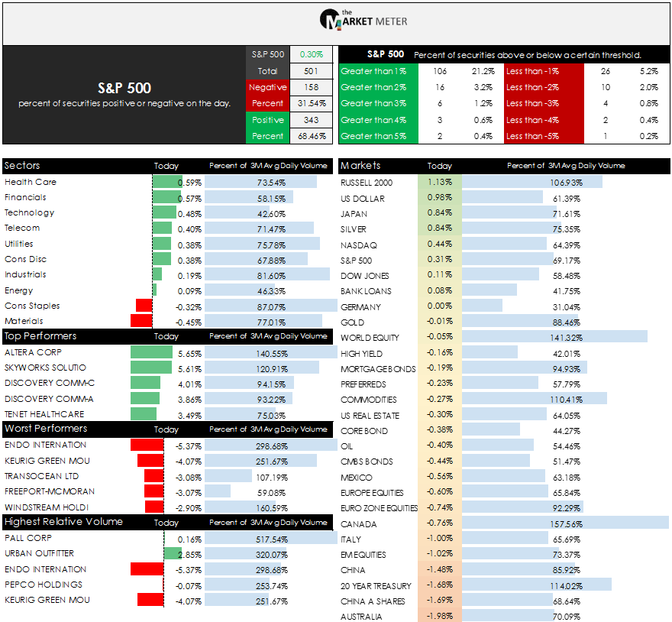The height and width of the screenshot is (622, 672).
Task: Select CHINA A SHARES -1.69% value
Action: point(439,600)
